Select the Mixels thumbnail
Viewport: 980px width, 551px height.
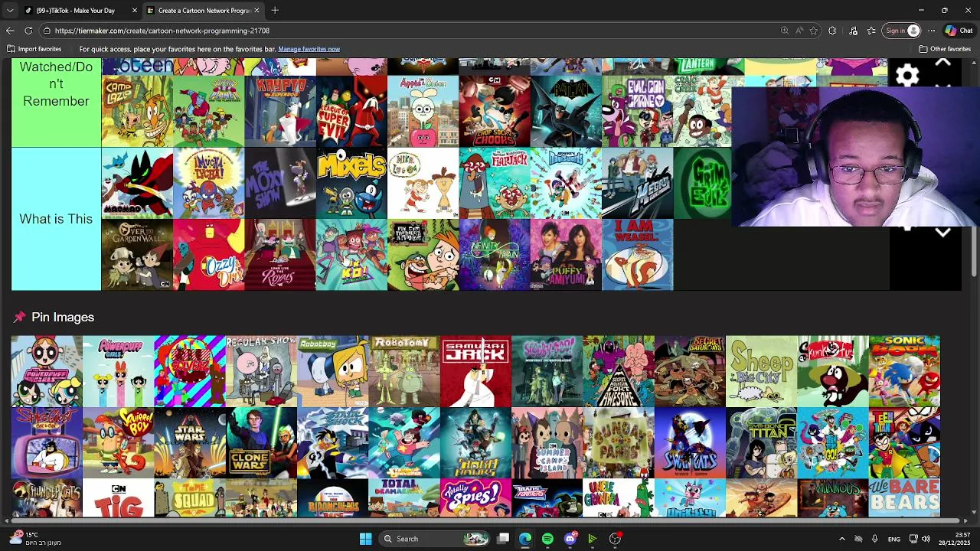(351, 183)
